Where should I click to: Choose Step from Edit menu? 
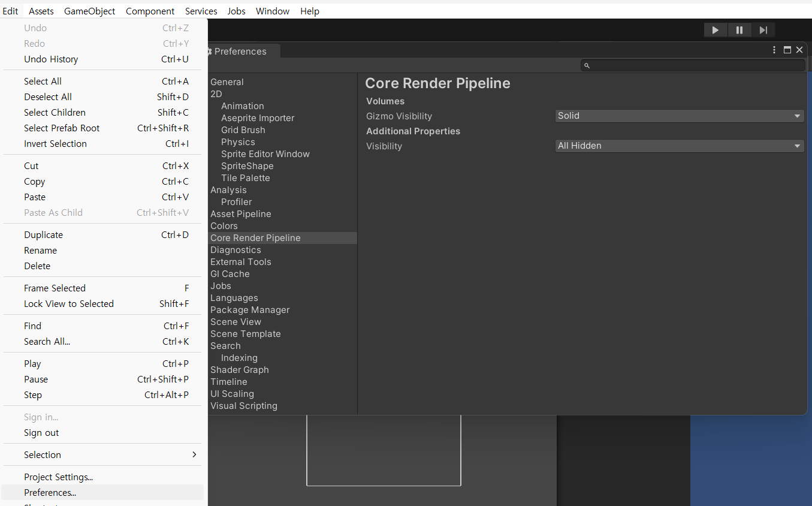coord(103,394)
